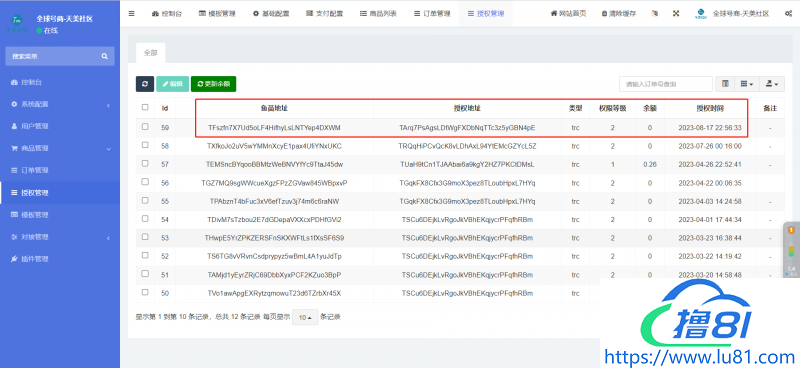Click the language switch icon beside 清除缓存
The height and width of the screenshot is (368, 800).
(655, 14)
